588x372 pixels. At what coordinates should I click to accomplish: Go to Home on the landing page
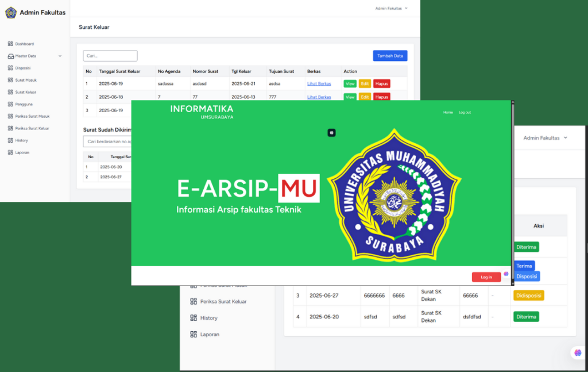pos(448,112)
